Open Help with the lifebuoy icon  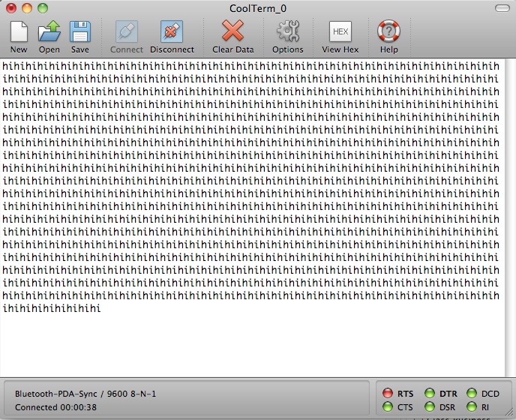(x=388, y=32)
